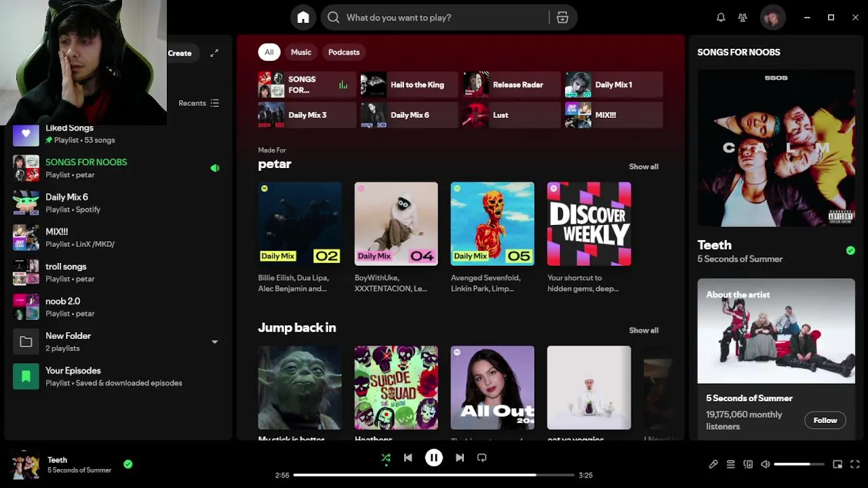Viewport: 868px width, 488px height.
Task: Show all in Made For petar
Action: click(644, 167)
